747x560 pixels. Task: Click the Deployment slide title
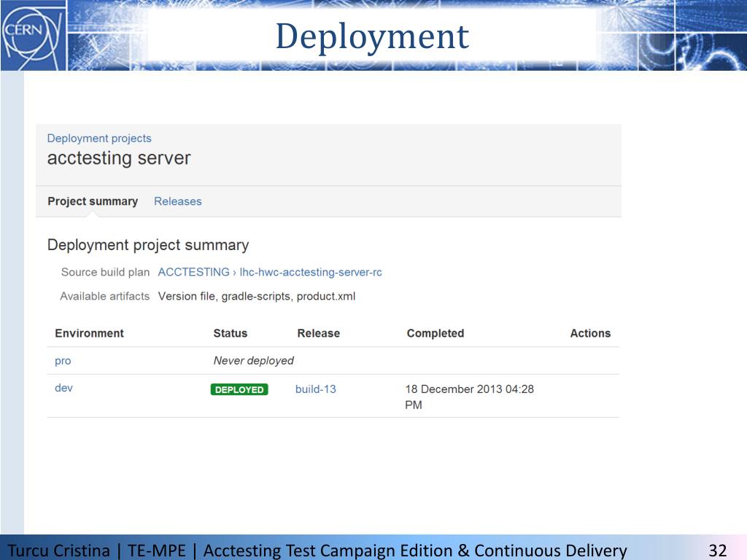tap(372, 36)
